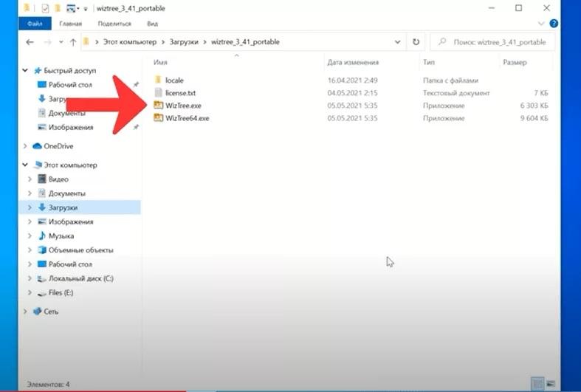
Task: Expand the Сеть tree node
Action: pyautogui.click(x=25, y=312)
